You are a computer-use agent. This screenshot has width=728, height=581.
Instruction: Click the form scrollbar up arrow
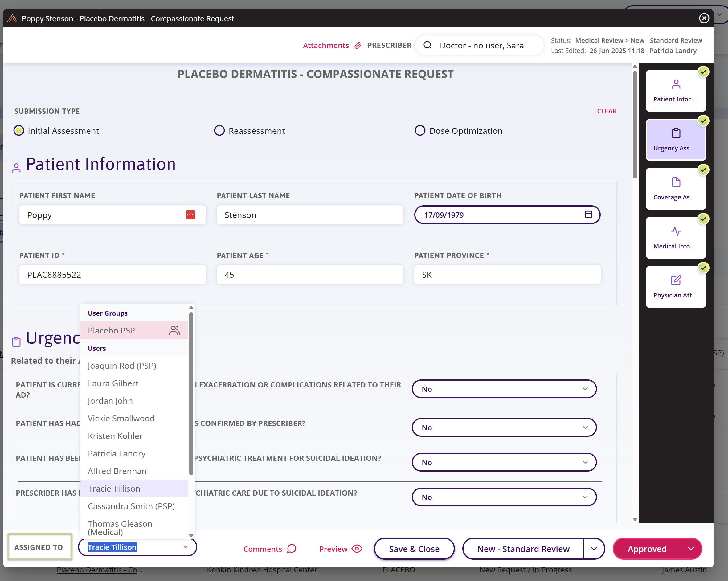(x=635, y=66)
